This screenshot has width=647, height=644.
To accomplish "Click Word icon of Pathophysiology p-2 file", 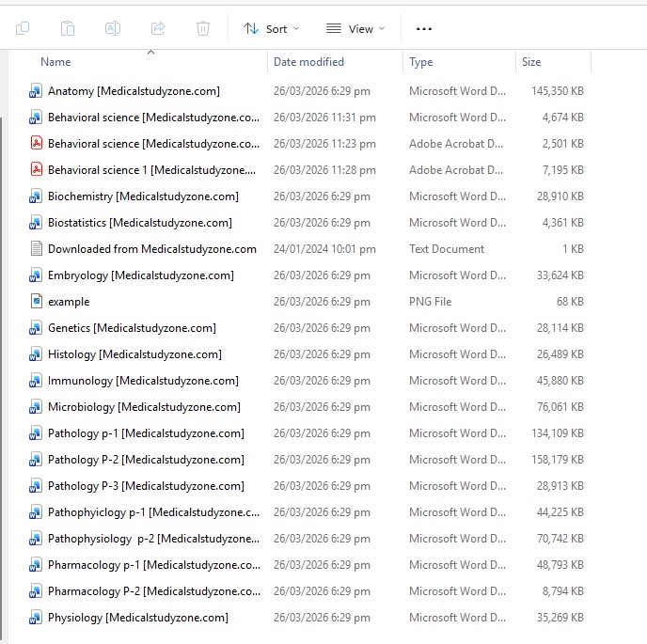I will point(36,539).
